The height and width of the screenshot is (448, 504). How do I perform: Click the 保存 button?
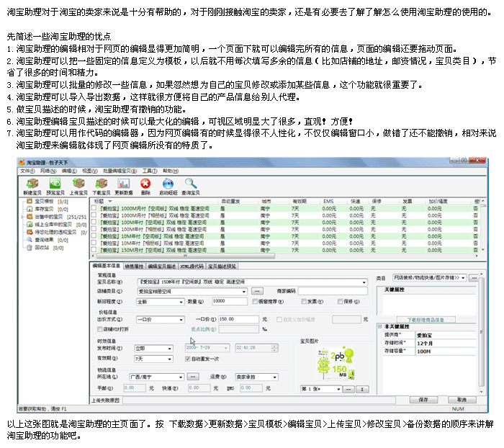(x=423, y=400)
